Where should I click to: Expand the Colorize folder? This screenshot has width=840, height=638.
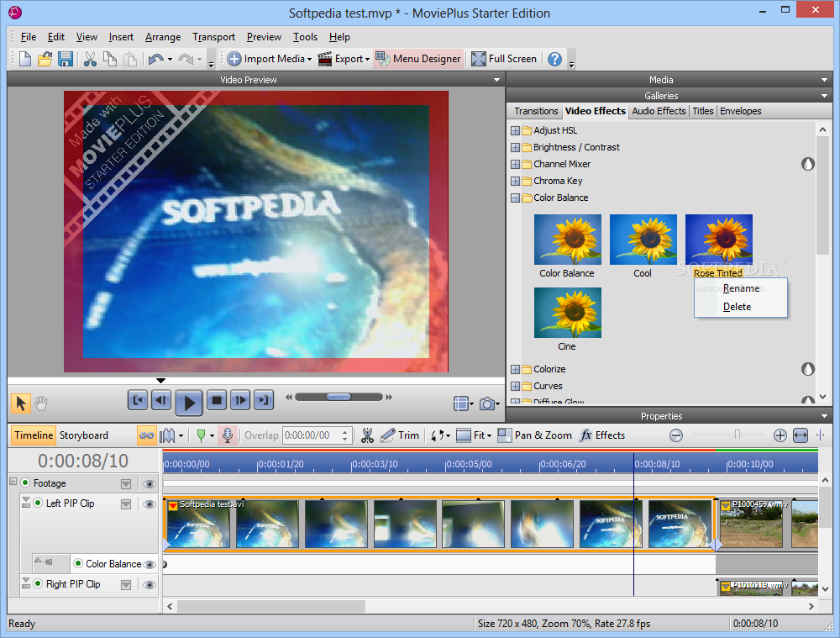pos(515,369)
